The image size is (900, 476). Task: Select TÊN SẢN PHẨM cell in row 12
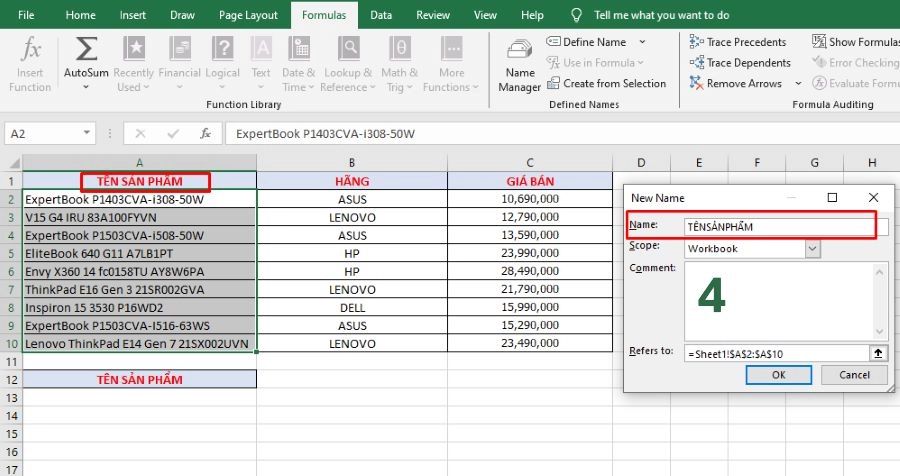coord(139,380)
